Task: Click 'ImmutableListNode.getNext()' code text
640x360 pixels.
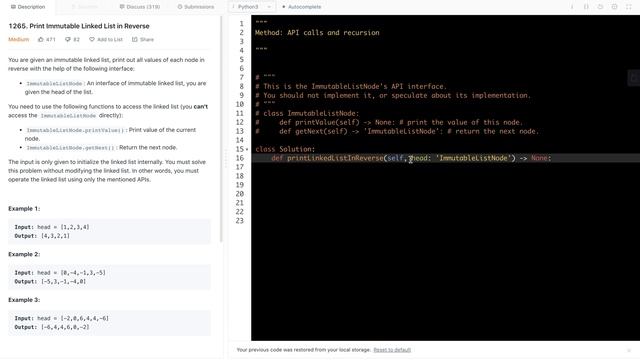Action: click(70, 148)
